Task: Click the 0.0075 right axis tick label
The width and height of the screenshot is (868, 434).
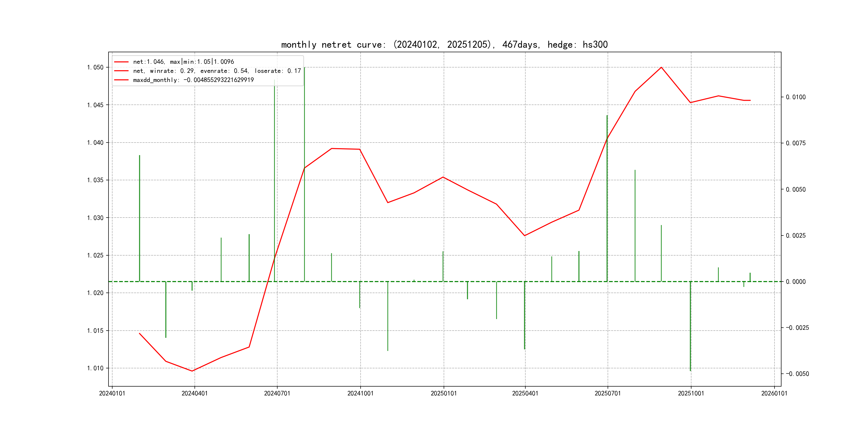Action: click(796, 143)
